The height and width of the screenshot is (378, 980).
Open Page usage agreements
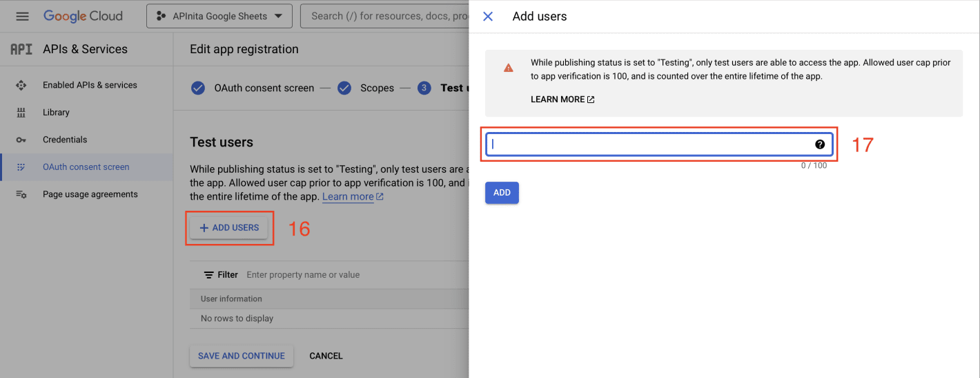[x=90, y=194]
